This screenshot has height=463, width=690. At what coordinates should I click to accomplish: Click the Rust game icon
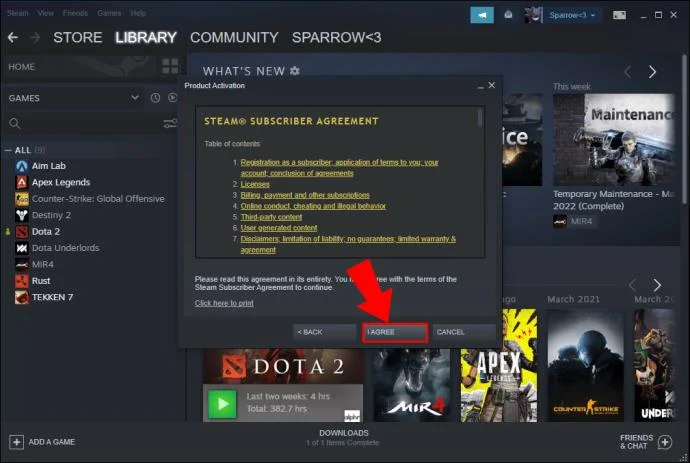(22, 281)
